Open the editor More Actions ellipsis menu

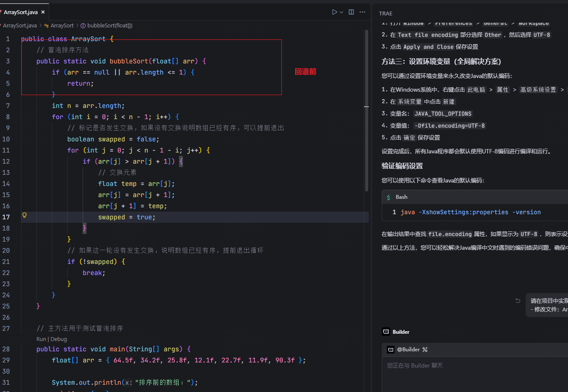point(362,12)
